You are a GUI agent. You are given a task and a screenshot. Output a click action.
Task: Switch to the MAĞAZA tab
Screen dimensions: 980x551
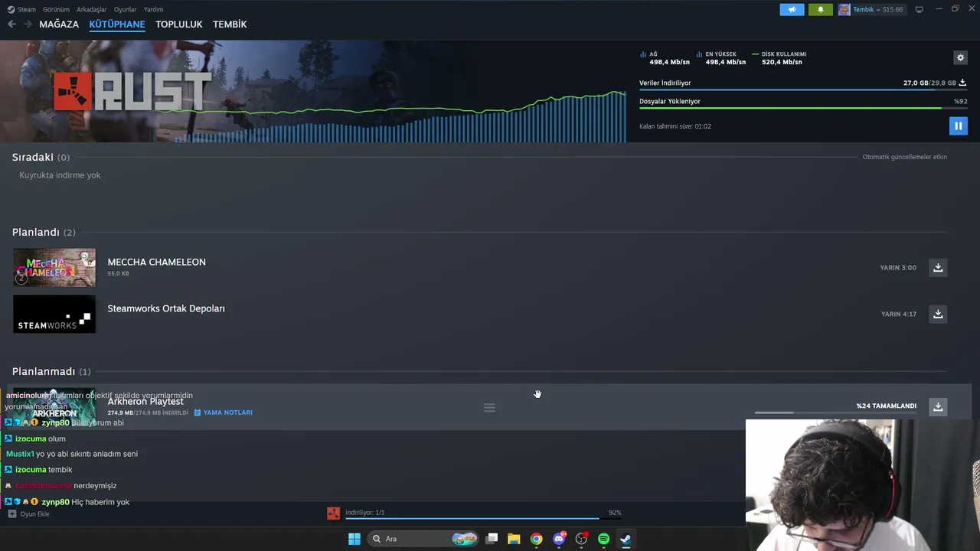click(x=59, y=24)
